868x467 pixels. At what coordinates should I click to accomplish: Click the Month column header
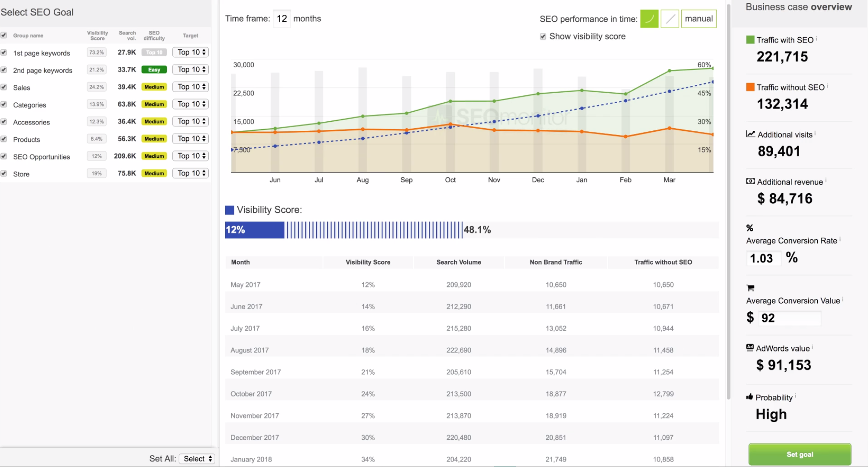(240, 262)
